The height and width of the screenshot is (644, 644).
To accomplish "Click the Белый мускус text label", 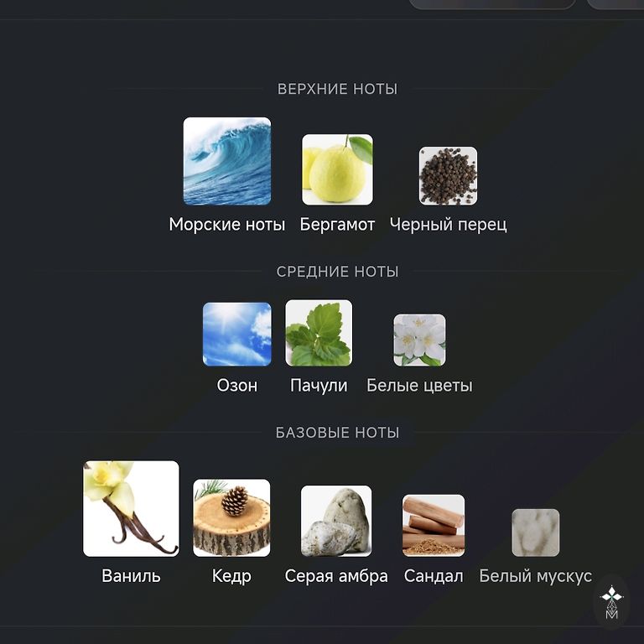I will 535,576.
